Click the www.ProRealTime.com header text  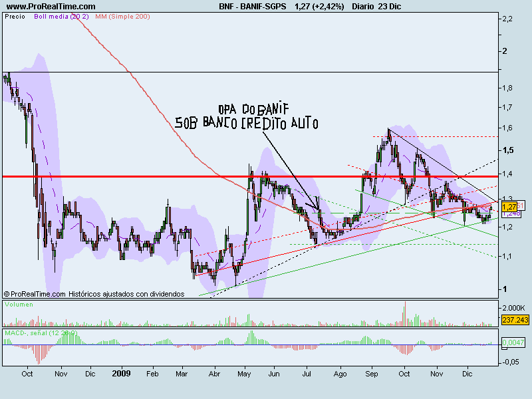[51, 7]
